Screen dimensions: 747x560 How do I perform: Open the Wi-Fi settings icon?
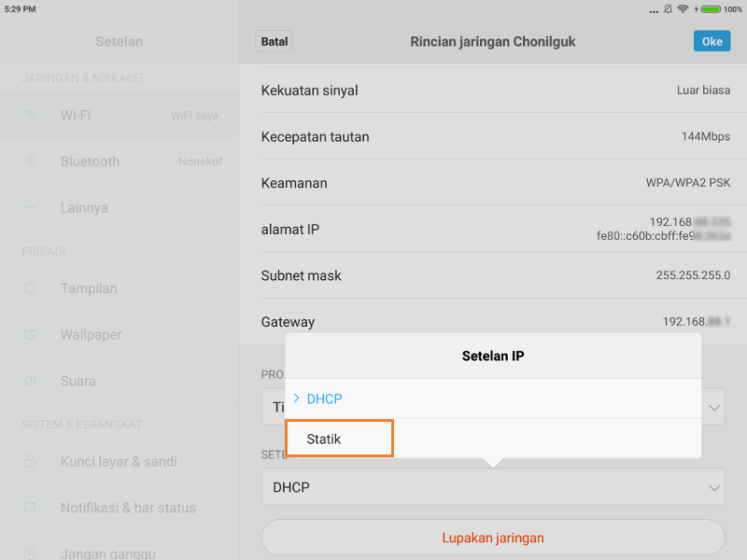tap(31, 116)
